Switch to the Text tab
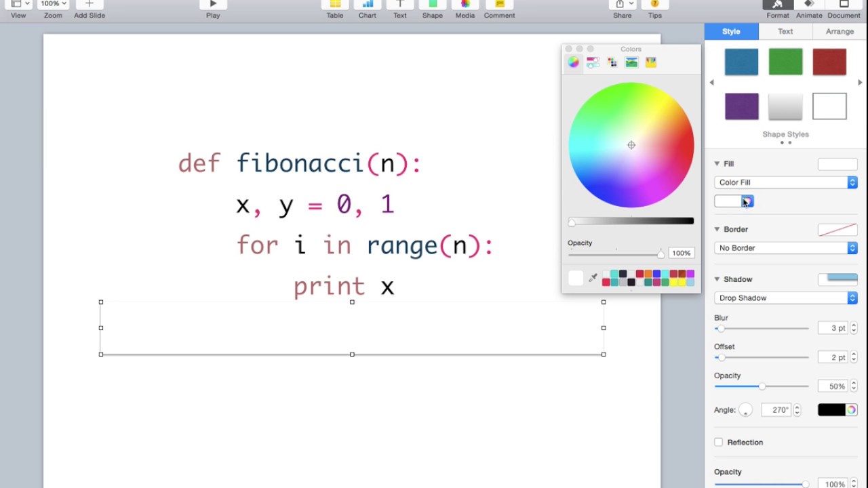The width and height of the screenshot is (868, 488). point(785,31)
